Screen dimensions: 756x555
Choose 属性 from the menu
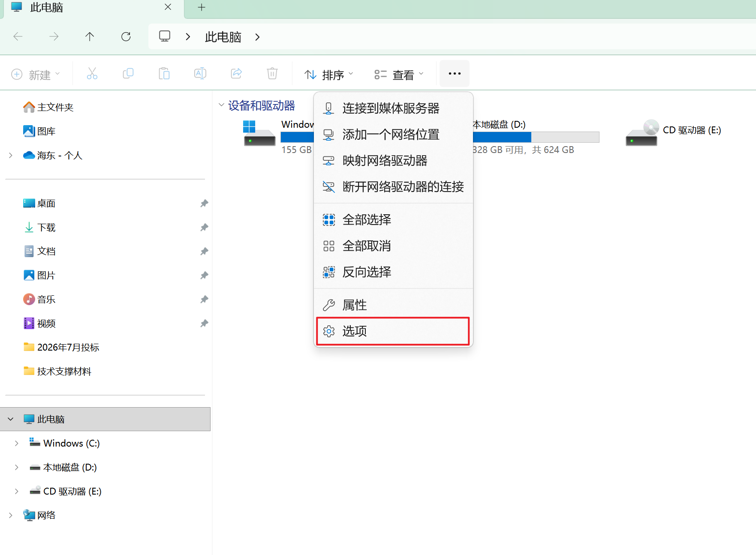click(393, 305)
